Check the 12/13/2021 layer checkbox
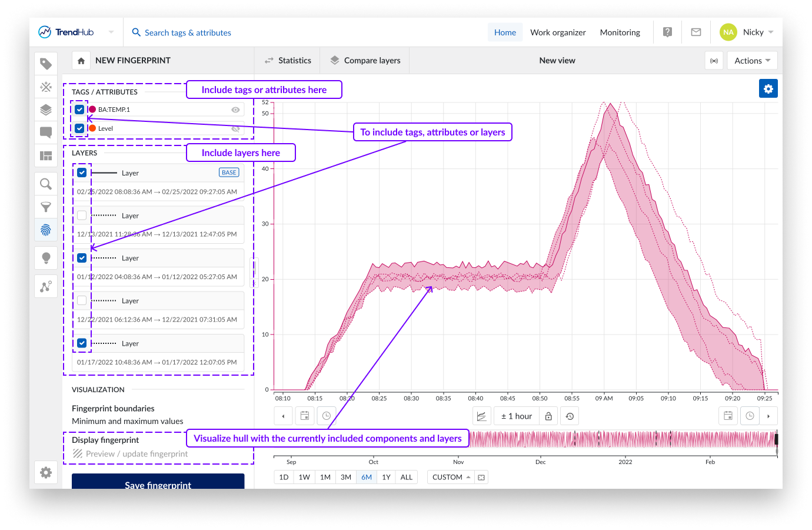This screenshot has height=530, width=812. pos(82,216)
